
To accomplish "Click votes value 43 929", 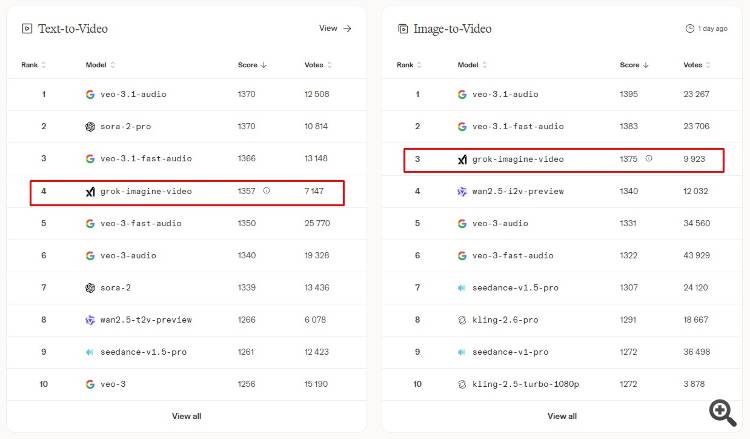I will coord(696,256).
